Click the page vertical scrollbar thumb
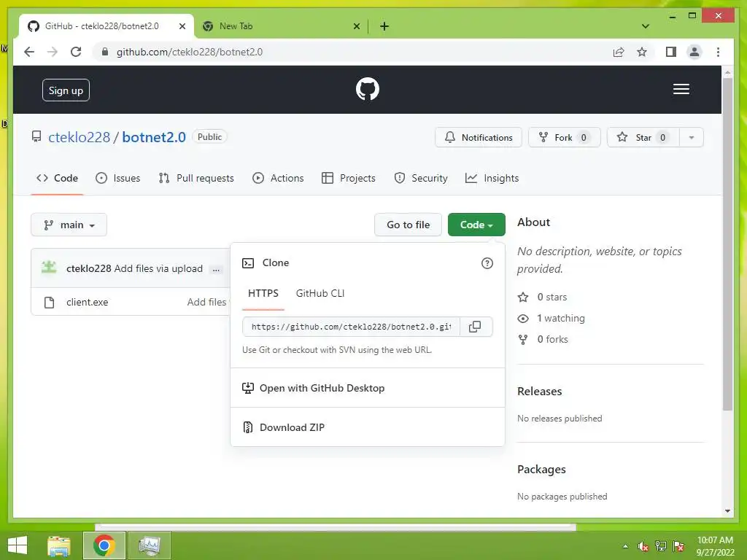Screen dimensions: 747x560 tap(727, 244)
